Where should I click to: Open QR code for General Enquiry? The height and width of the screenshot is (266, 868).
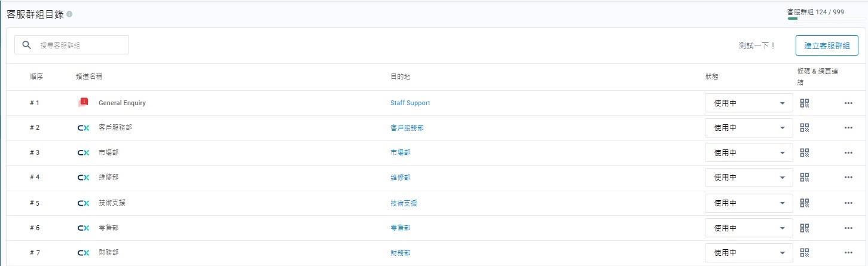(804, 103)
